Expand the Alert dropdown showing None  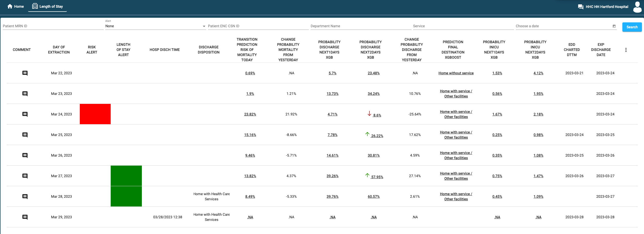(x=155, y=26)
